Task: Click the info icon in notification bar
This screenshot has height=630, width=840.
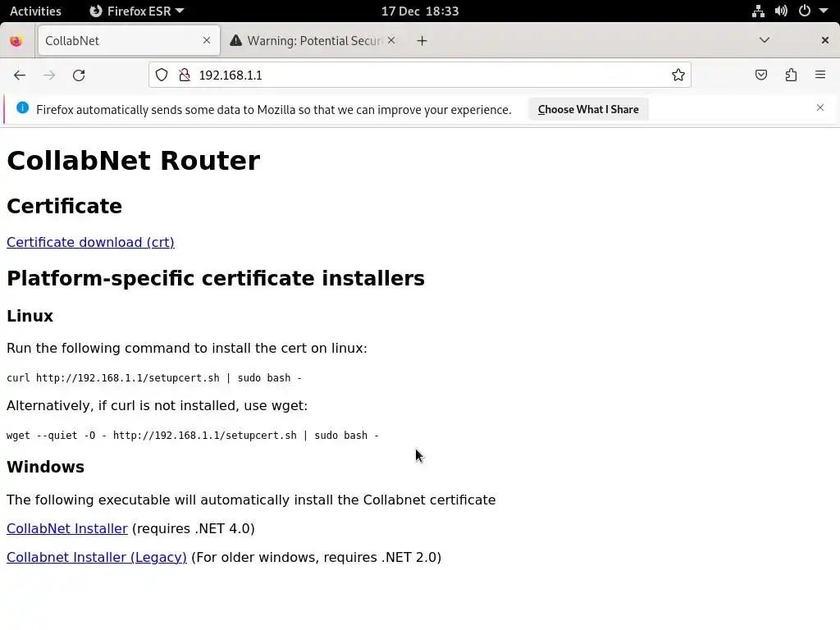Action: (x=22, y=107)
